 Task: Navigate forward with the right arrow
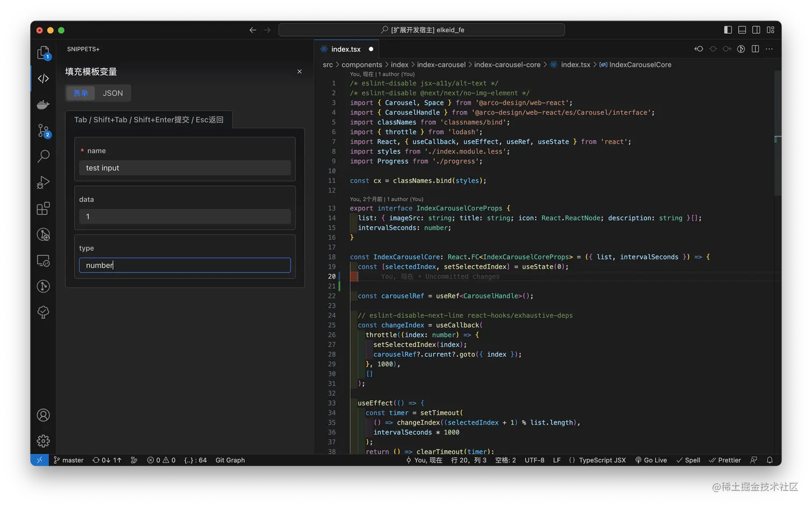[x=267, y=30]
